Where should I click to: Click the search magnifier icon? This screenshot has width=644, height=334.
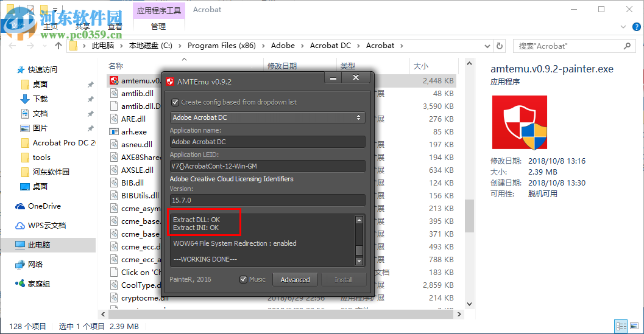[627, 46]
